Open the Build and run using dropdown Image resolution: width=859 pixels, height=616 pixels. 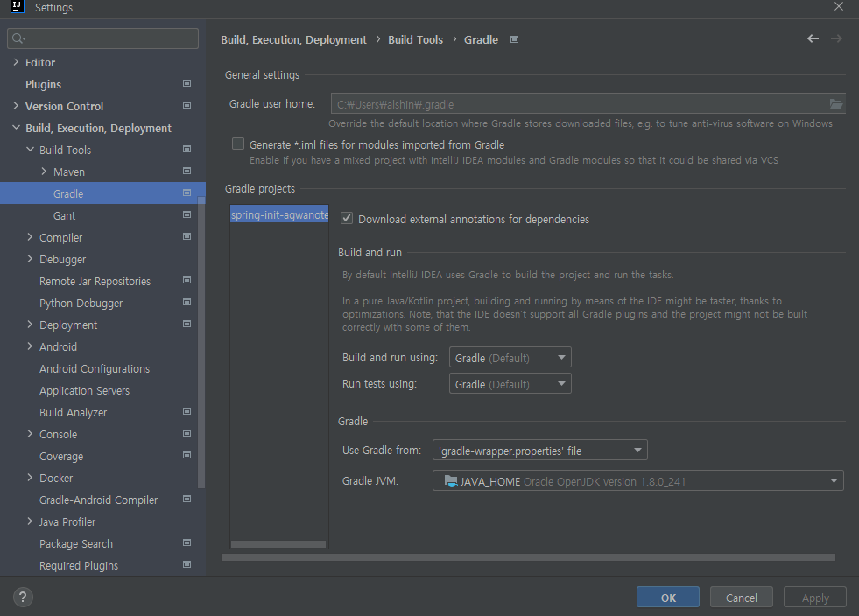tap(510, 358)
